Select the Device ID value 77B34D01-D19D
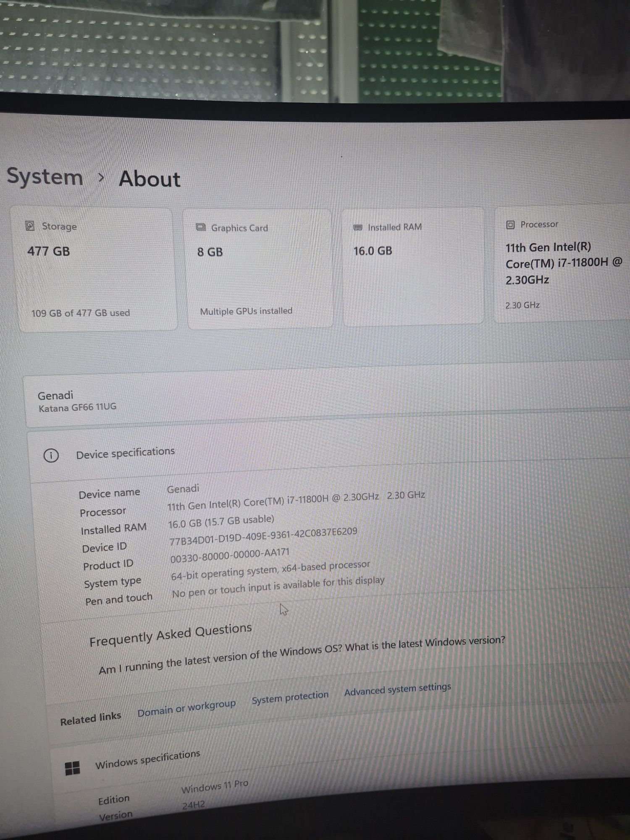The height and width of the screenshot is (840, 630). [x=263, y=536]
